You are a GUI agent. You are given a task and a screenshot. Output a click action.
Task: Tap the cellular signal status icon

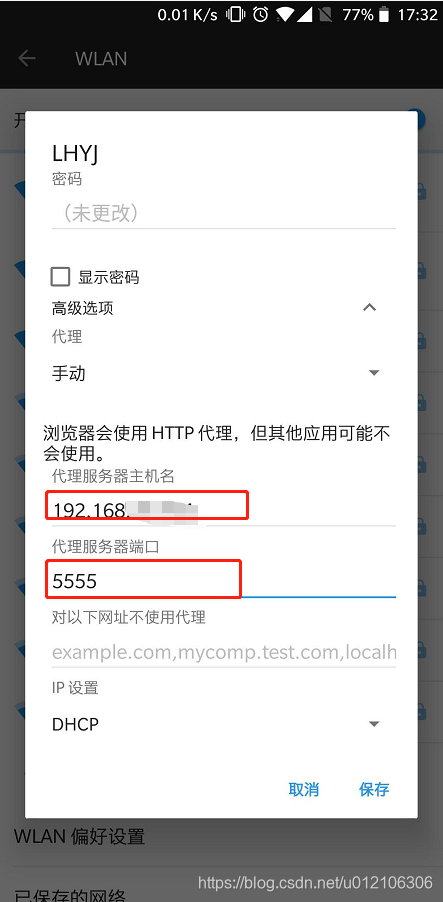305,14
